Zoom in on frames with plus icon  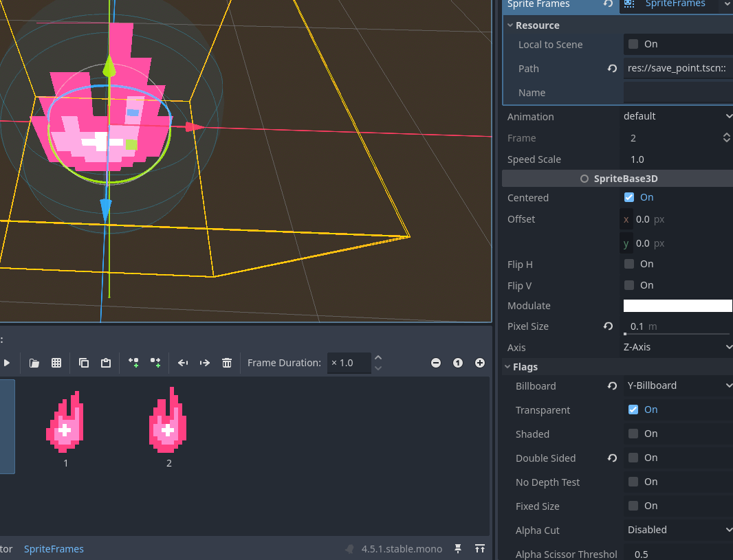point(479,363)
